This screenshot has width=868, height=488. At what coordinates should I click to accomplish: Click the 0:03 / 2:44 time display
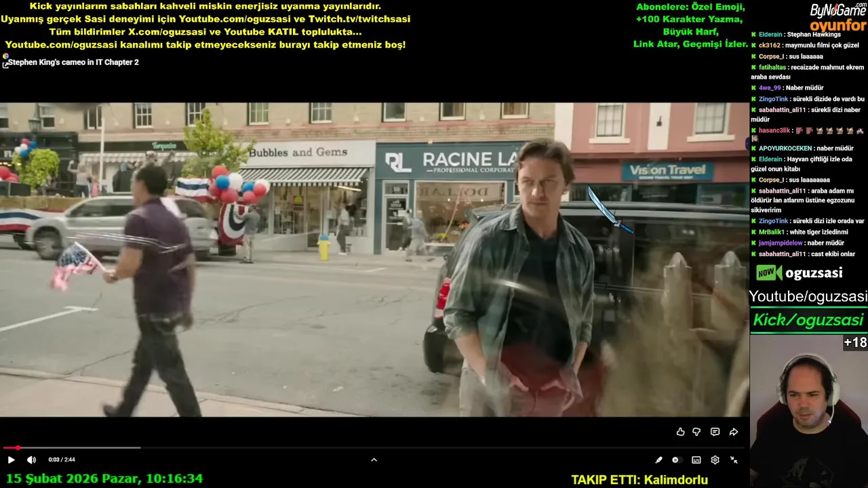click(62, 460)
